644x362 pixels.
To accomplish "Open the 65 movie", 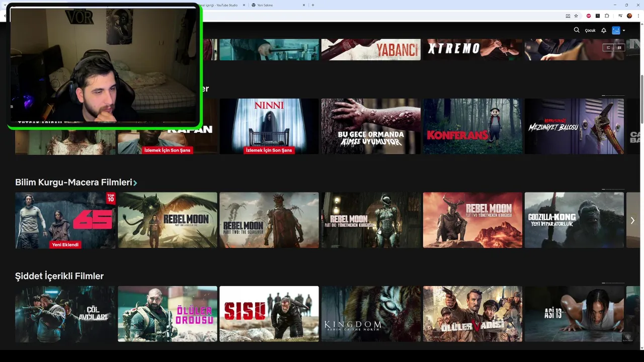I will (65, 220).
